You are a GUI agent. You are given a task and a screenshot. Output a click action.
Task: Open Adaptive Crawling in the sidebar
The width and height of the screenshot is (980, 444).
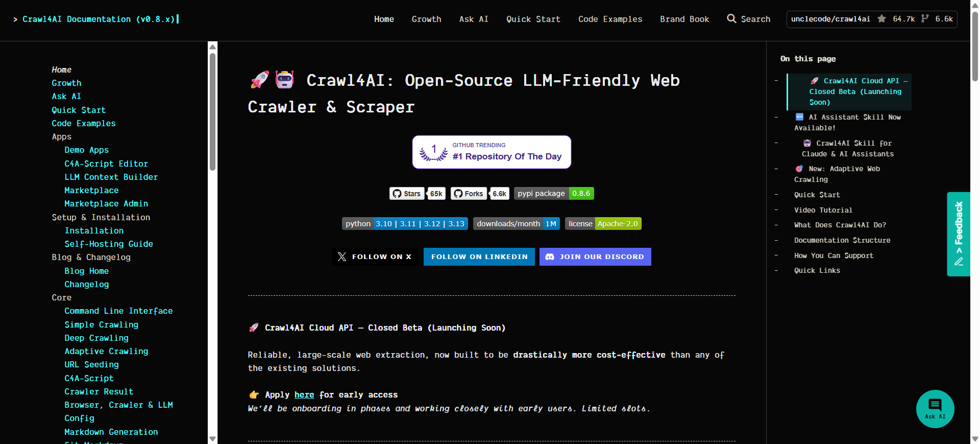pos(106,351)
